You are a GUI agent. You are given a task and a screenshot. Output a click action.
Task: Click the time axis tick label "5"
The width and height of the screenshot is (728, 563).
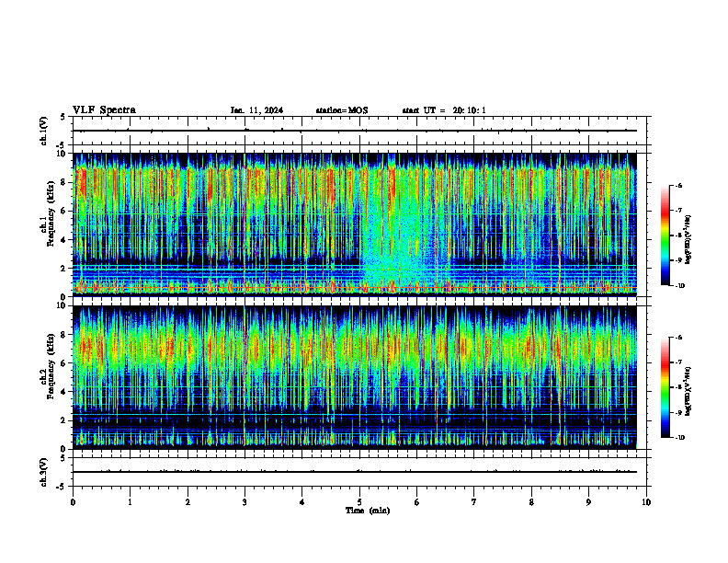359,502
